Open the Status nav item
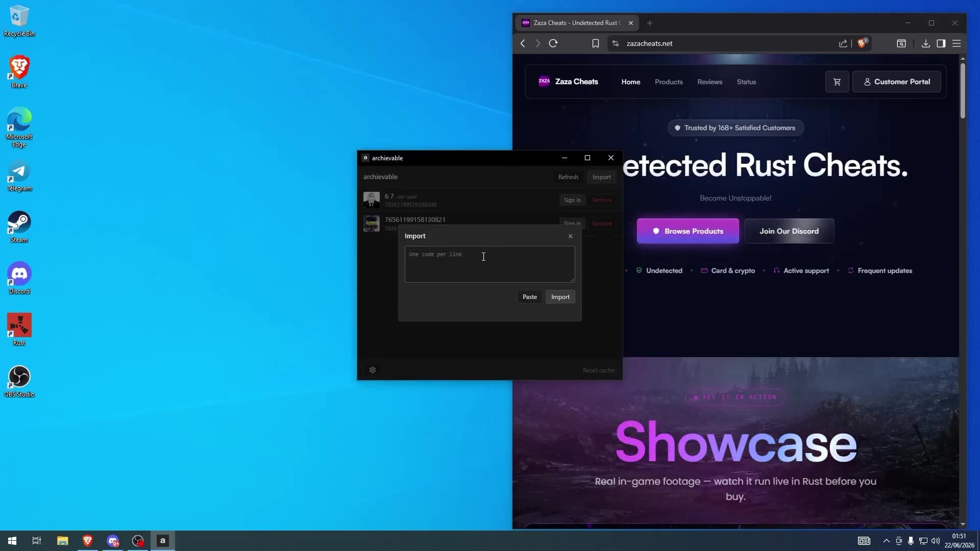The image size is (980, 551). coord(746,82)
